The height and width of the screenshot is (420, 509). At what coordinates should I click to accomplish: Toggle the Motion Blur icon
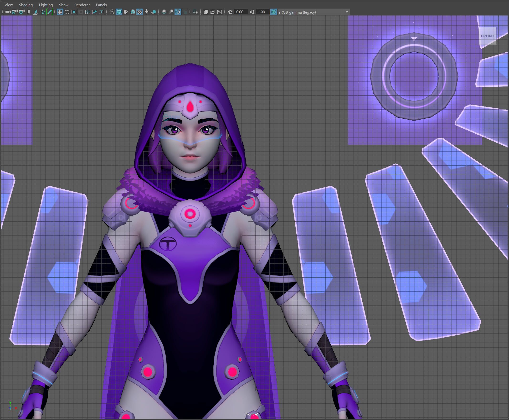171,12
